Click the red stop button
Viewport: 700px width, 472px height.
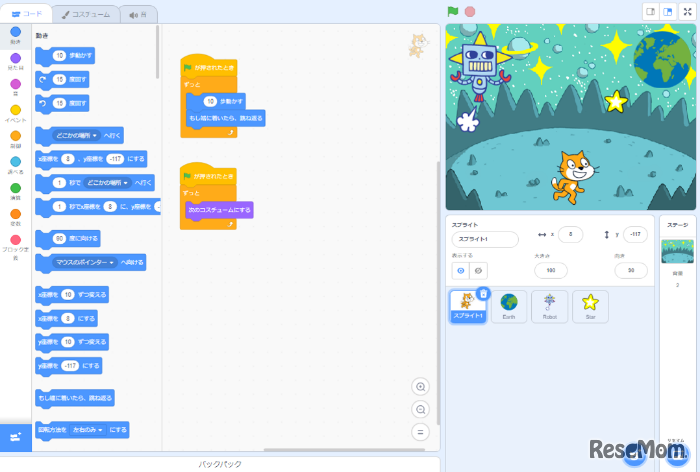470,12
